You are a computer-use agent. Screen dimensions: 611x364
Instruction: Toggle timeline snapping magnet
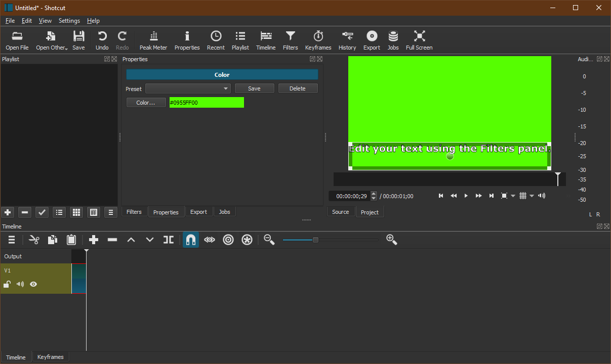coord(191,240)
